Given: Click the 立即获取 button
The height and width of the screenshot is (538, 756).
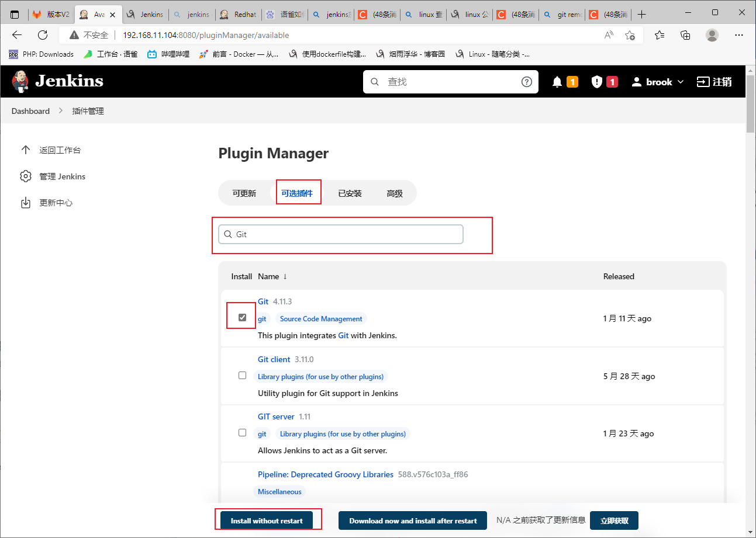Looking at the screenshot, I should (x=614, y=520).
